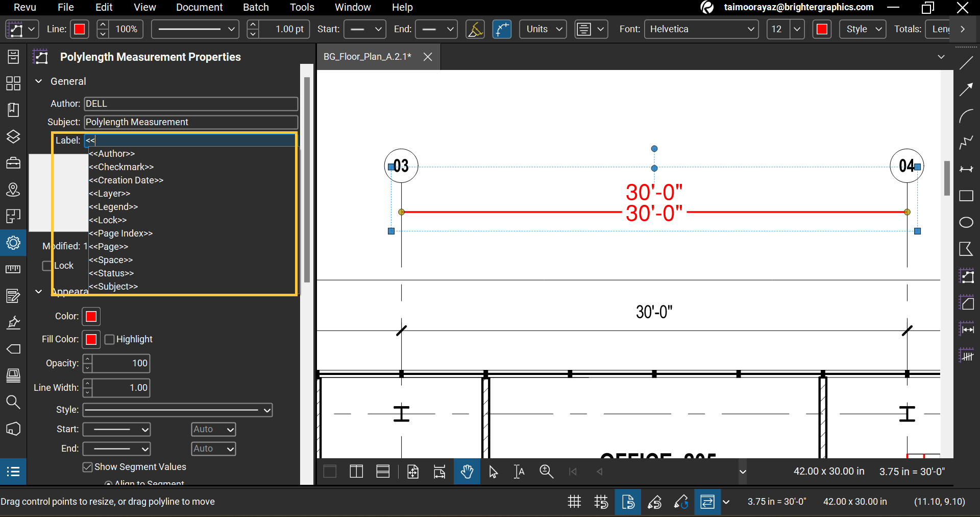Choose <<Page Index>> from label suggestions
The image size is (980, 517).
[x=120, y=233]
